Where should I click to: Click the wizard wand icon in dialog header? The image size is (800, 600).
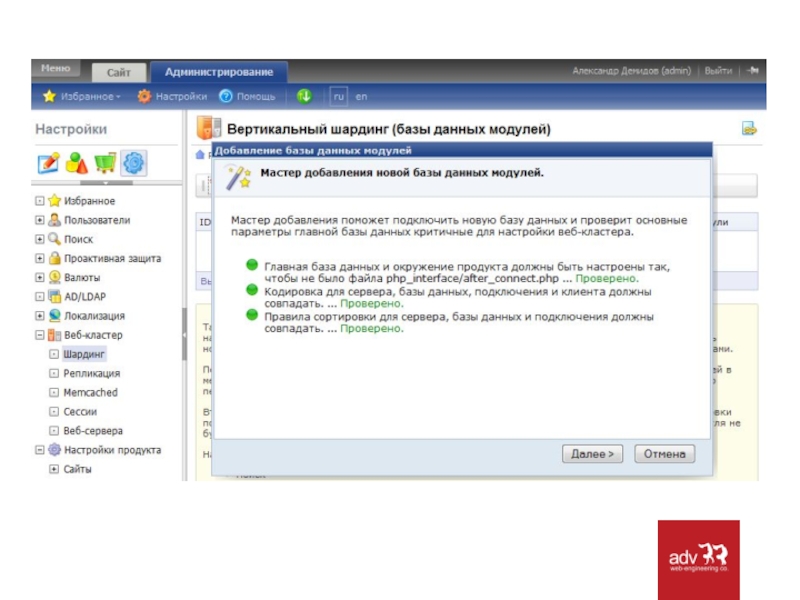238,178
